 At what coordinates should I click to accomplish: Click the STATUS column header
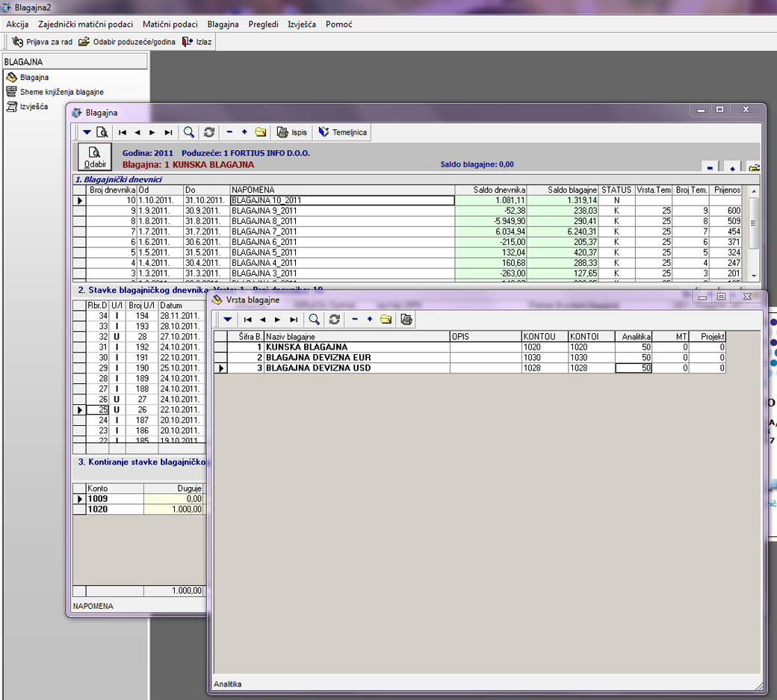pyautogui.click(x=616, y=190)
